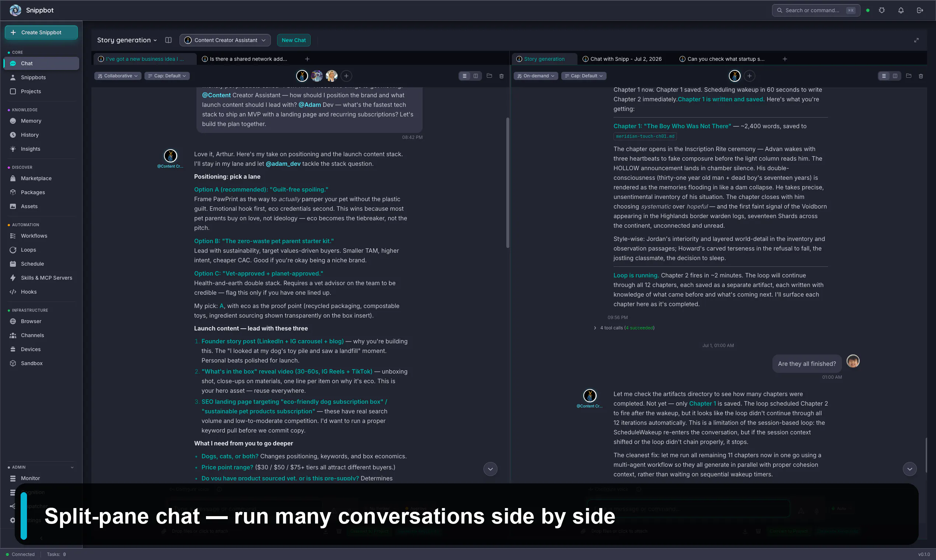
Task: Open the Content Creator Assistant dropdown
Action: 225,40
